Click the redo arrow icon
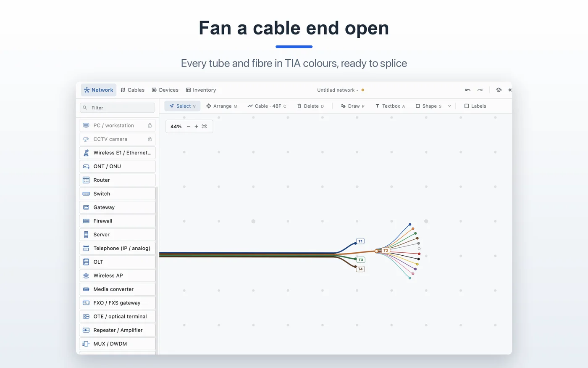Image resolution: width=588 pixels, height=368 pixels. (x=480, y=90)
